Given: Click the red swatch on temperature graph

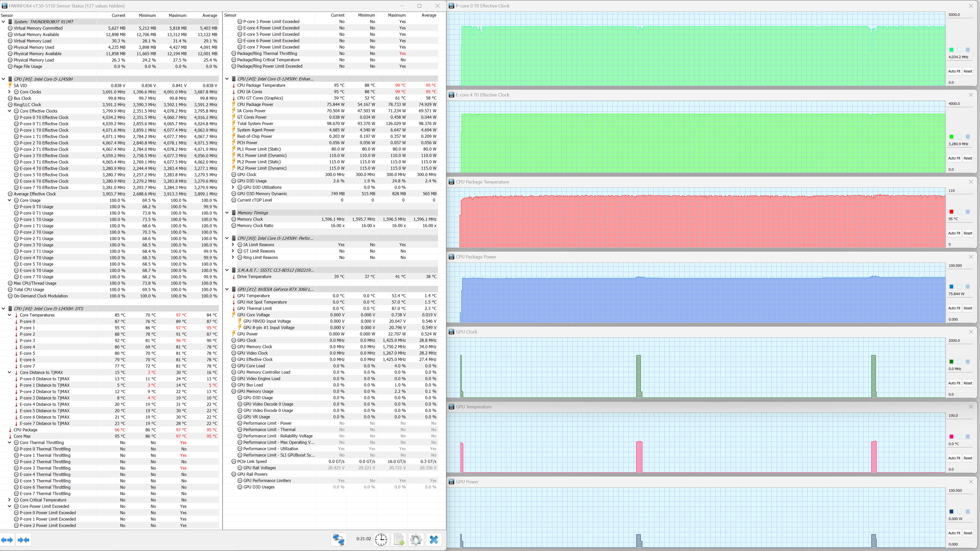Looking at the screenshot, I should tap(951, 212).
